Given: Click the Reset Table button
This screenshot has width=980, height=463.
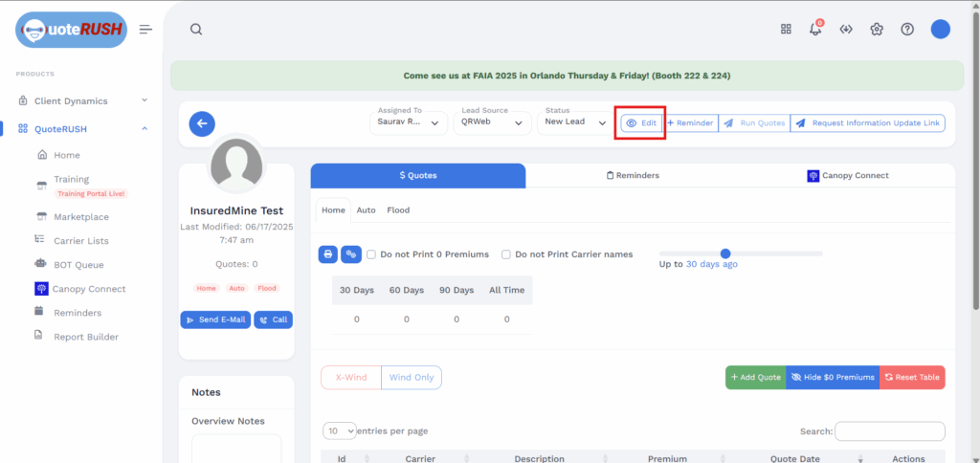Looking at the screenshot, I should [912, 378].
